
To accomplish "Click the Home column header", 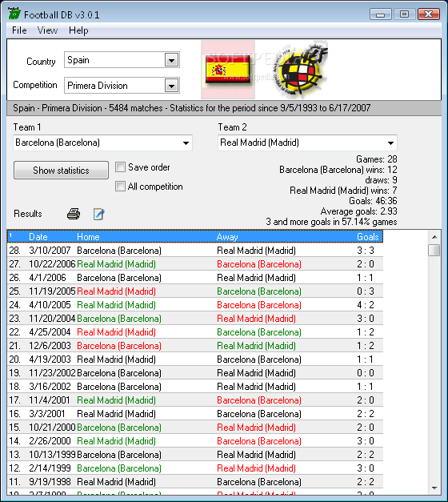I will point(88,237).
